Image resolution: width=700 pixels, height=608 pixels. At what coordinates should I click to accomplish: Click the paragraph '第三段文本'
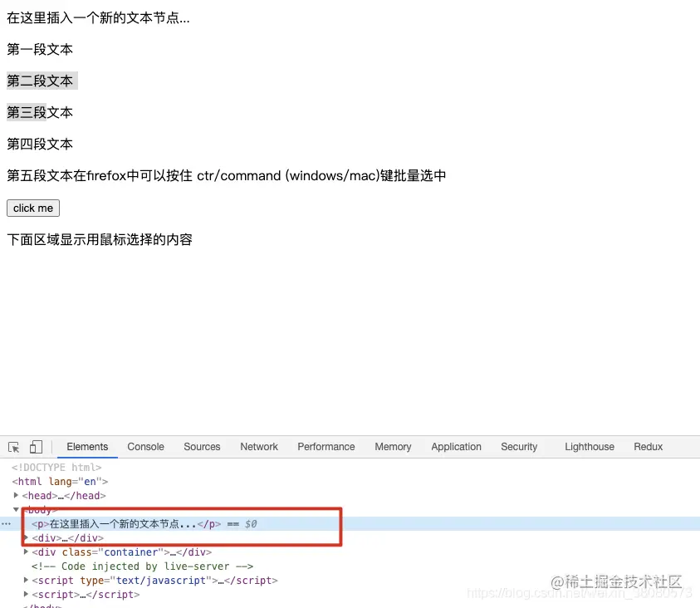click(40, 112)
